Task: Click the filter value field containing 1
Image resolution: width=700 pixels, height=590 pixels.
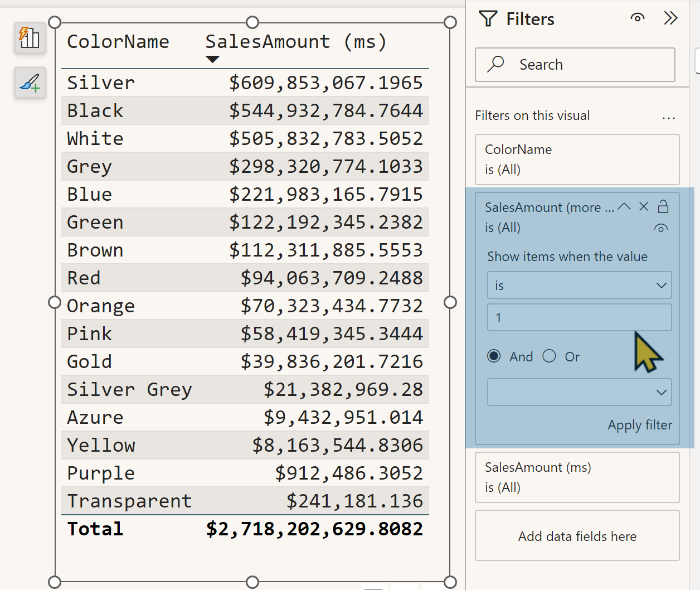Action: pos(580,317)
